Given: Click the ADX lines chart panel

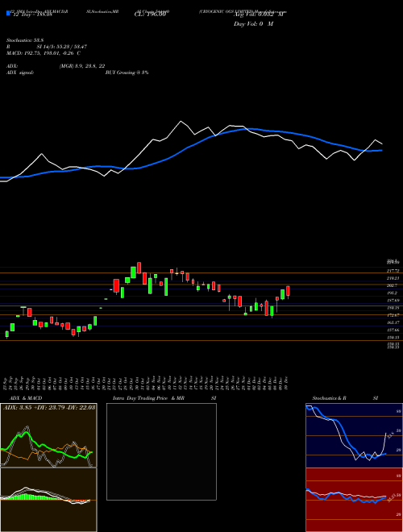Looking at the screenshot, I should 48,435.
